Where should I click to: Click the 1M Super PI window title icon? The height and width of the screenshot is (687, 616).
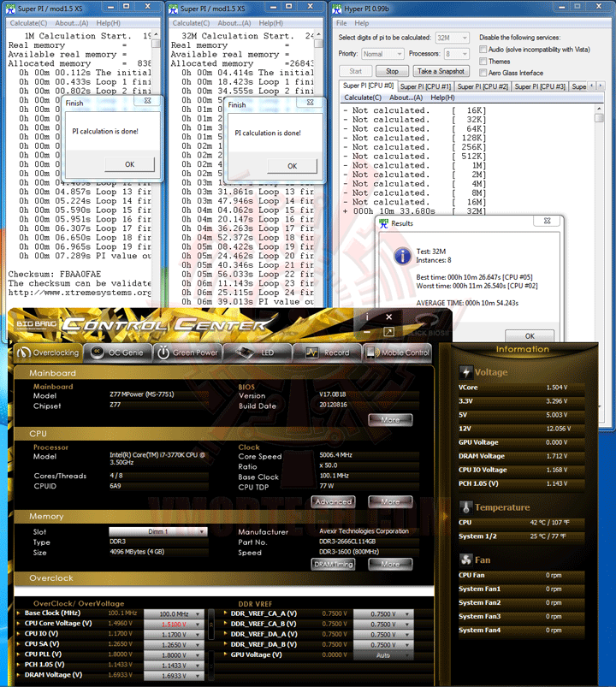coord(10,9)
